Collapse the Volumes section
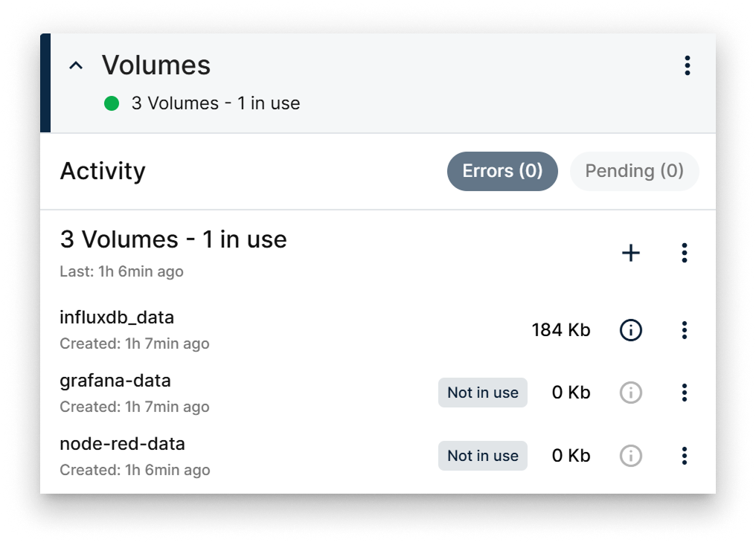756x542 pixels. tap(75, 65)
